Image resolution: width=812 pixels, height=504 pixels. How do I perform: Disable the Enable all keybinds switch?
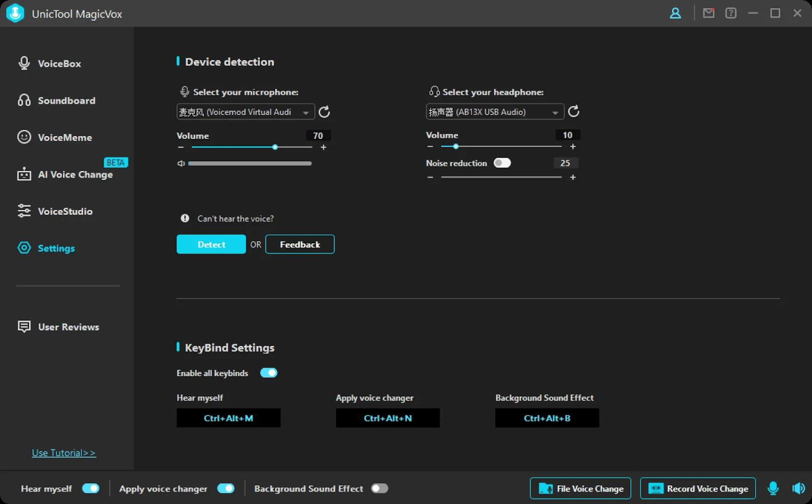[269, 373]
